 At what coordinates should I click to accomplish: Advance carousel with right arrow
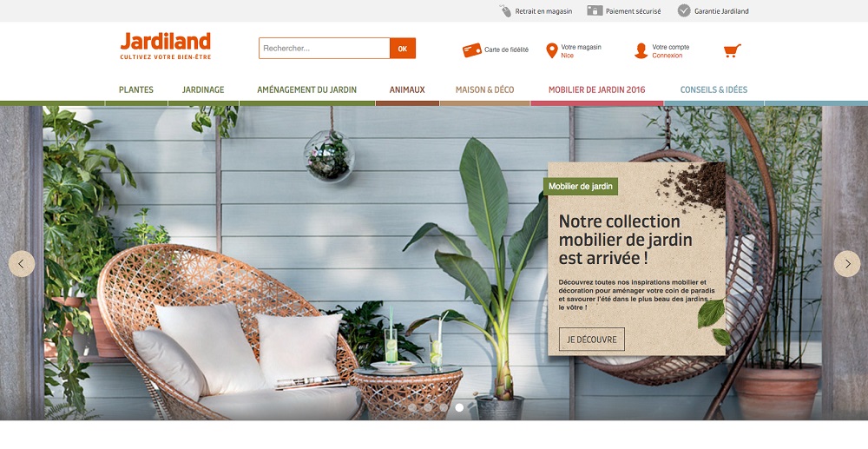click(847, 263)
